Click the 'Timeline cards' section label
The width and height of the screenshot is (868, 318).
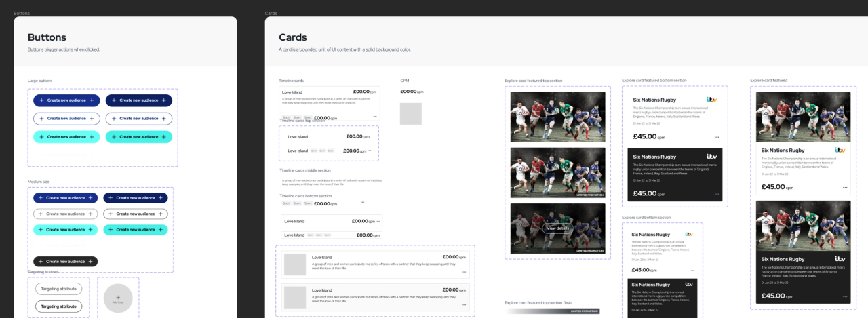(292, 81)
